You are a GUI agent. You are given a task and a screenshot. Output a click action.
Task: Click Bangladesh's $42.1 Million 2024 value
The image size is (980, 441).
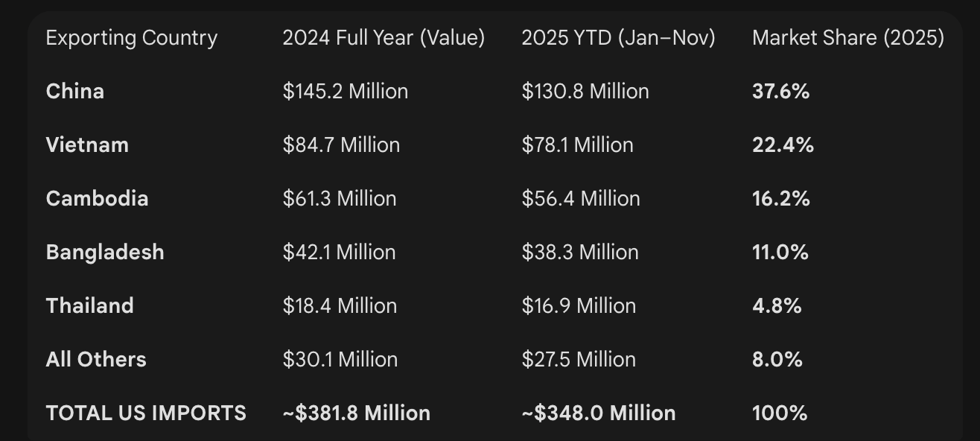339,253
